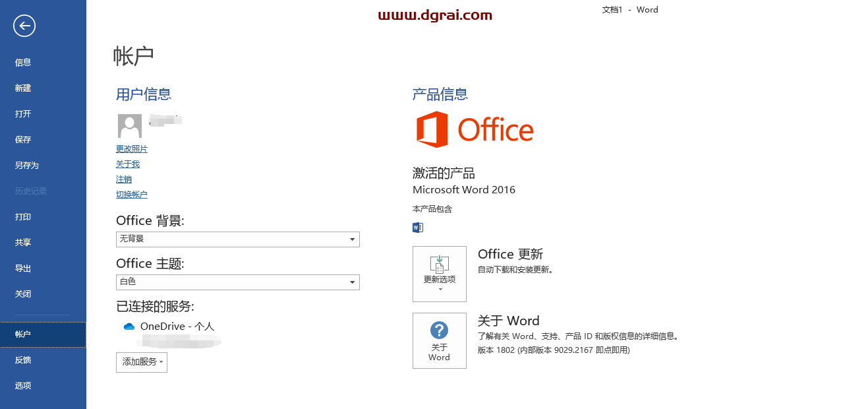The width and height of the screenshot is (868, 409).
Task: Click the 激活的产品 heading
Action: [x=444, y=173]
